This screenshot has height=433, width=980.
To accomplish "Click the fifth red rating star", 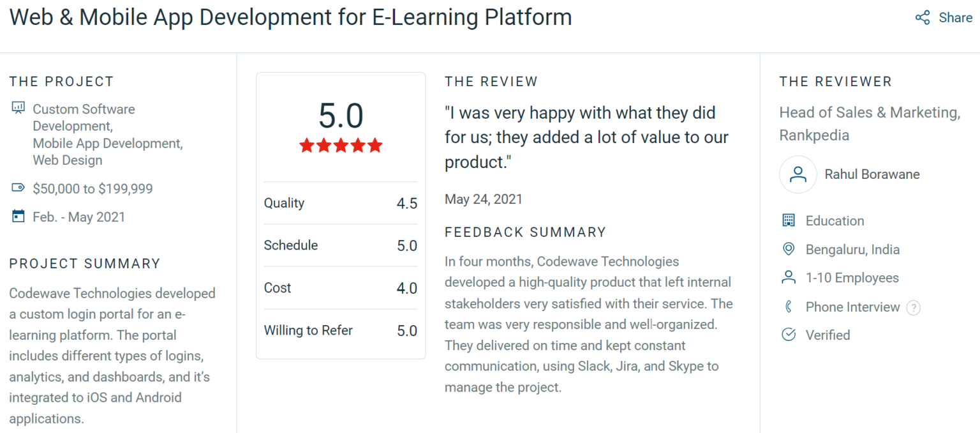I will point(376,146).
